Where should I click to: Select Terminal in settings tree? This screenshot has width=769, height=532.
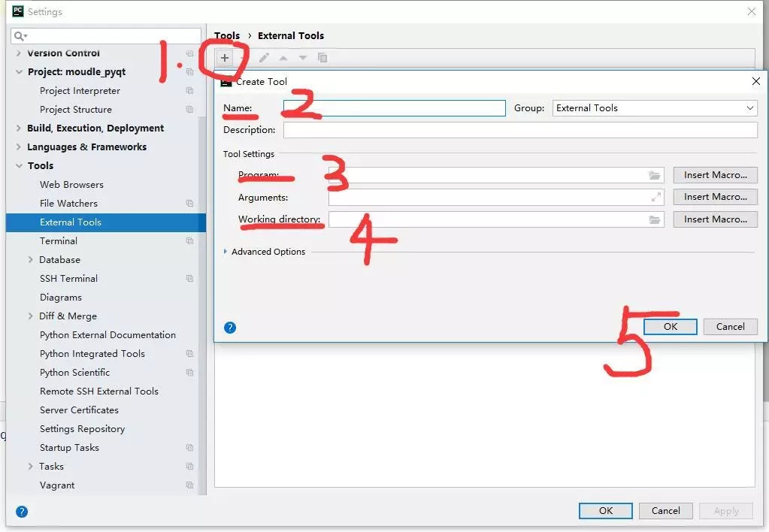59,240
